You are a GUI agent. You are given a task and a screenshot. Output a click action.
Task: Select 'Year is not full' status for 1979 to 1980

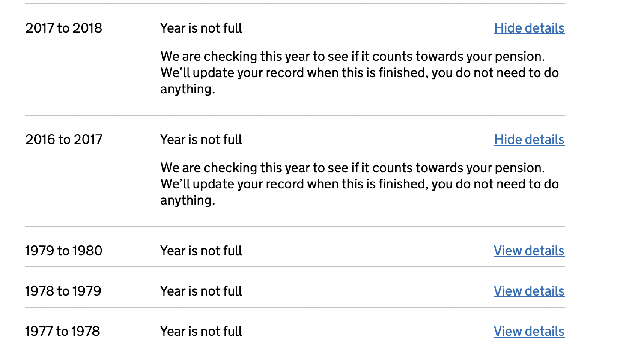pyautogui.click(x=201, y=251)
